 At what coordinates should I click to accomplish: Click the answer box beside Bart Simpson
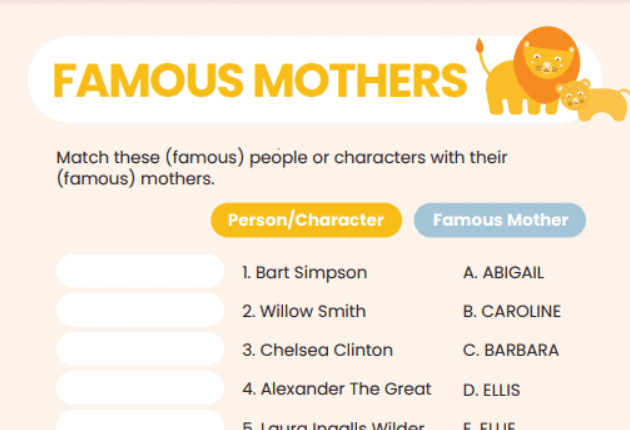pos(140,272)
